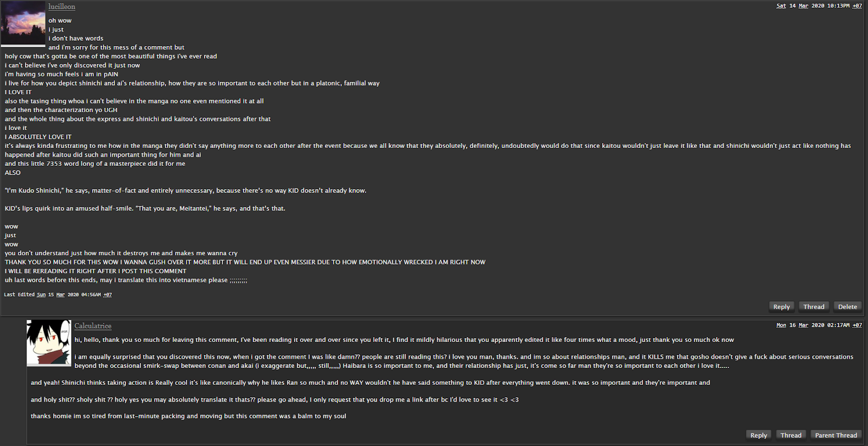Click 'Mar' in the Mon 16 timestamp
Screen dimensions: 868x446
(803, 325)
